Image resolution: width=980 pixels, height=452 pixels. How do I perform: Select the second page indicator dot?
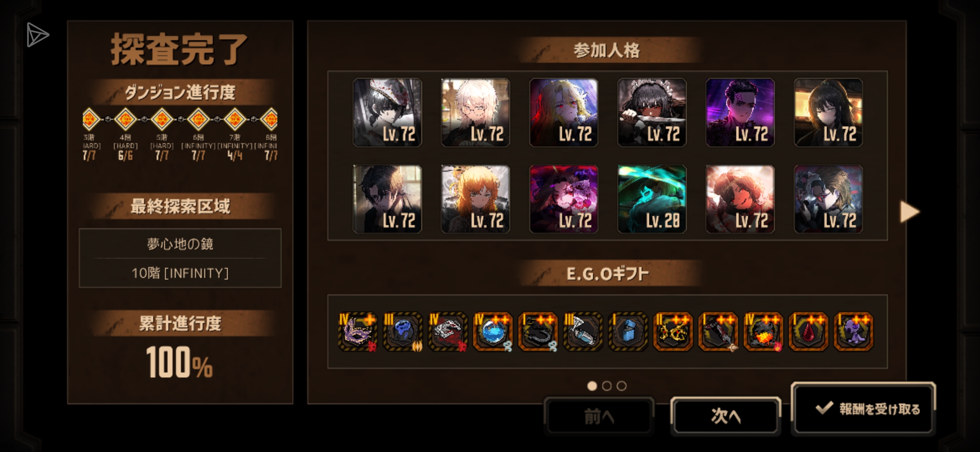[607, 386]
